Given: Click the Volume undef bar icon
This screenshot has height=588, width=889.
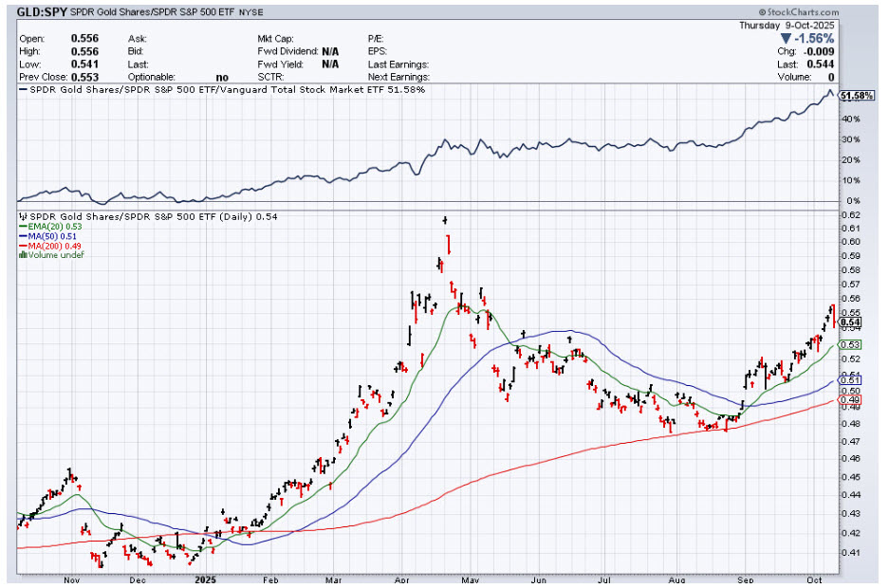Looking at the screenshot, I should (x=22, y=255).
